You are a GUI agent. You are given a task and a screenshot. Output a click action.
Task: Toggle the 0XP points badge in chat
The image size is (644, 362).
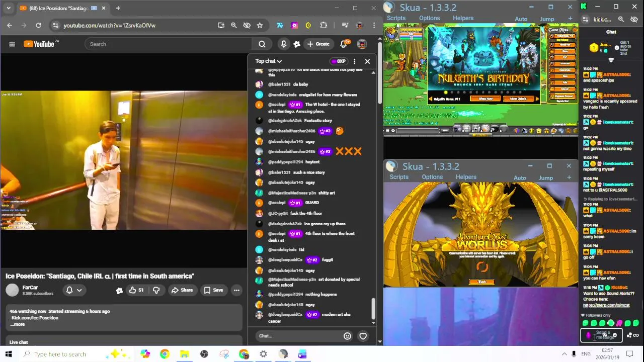coord(339,61)
